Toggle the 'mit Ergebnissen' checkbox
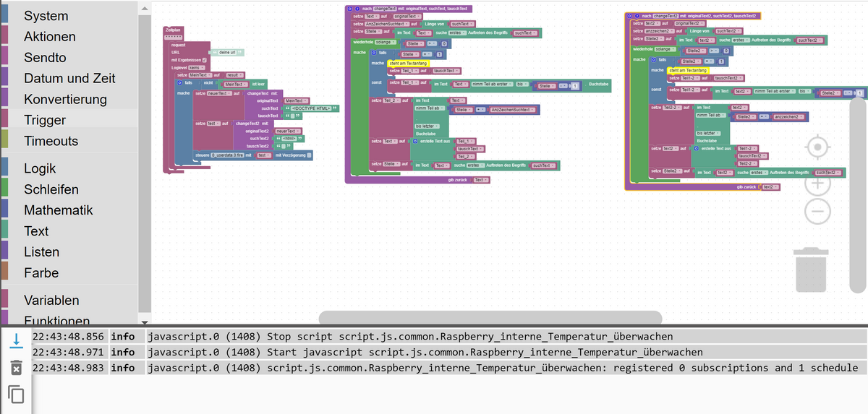The height and width of the screenshot is (414, 868). tap(205, 60)
